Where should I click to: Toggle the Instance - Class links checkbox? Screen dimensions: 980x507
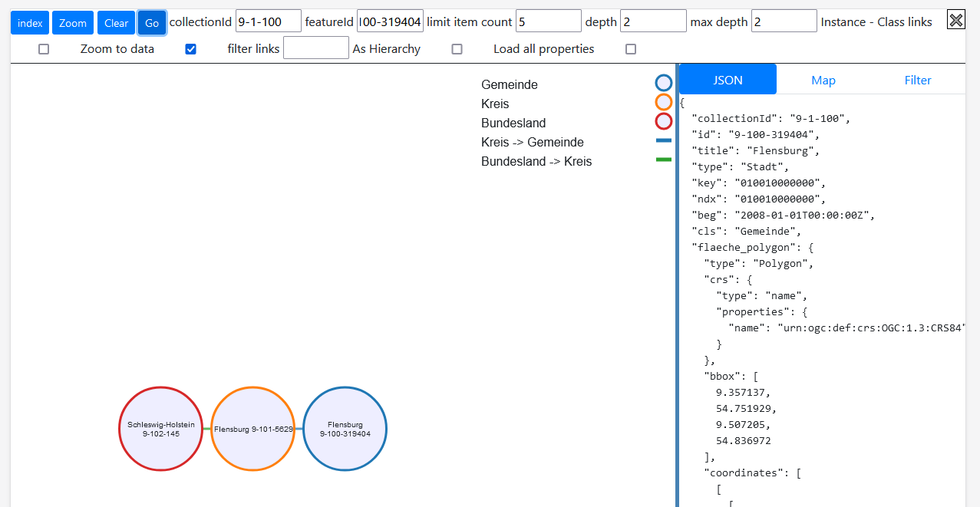click(x=44, y=49)
